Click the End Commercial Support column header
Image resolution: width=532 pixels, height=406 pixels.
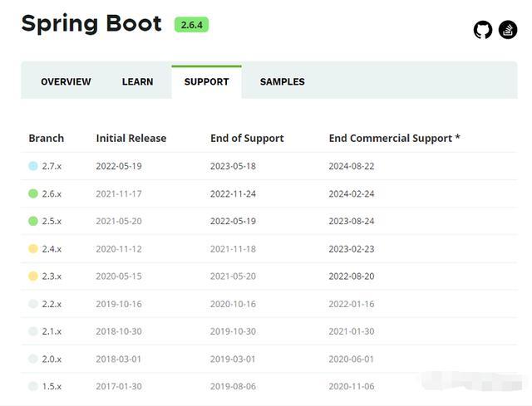pos(394,139)
